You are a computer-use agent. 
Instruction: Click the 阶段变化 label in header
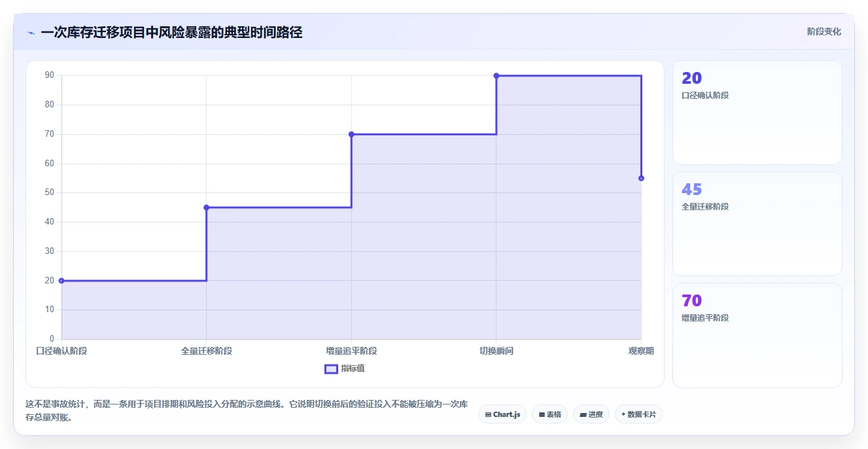pyautogui.click(x=824, y=31)
